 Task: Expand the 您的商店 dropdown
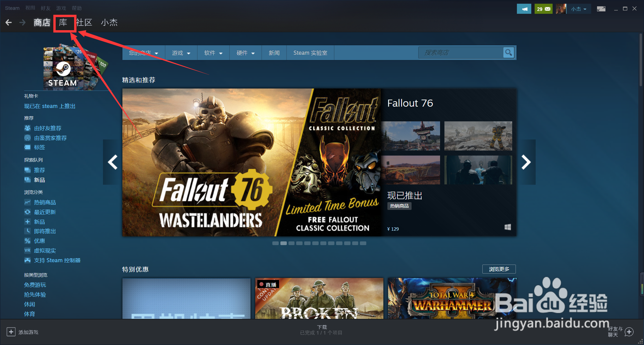pos(144,53)
